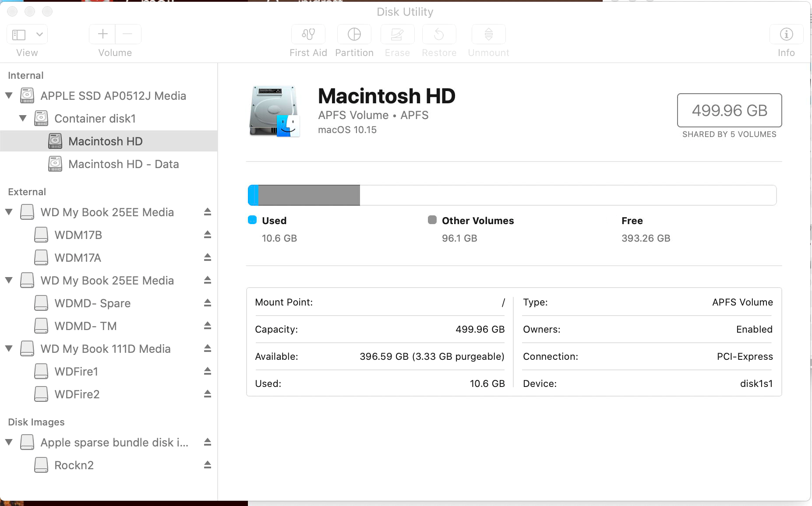Eject the WDMD- TM volume
The image size is (812, 506).
[x=208, y=326]
